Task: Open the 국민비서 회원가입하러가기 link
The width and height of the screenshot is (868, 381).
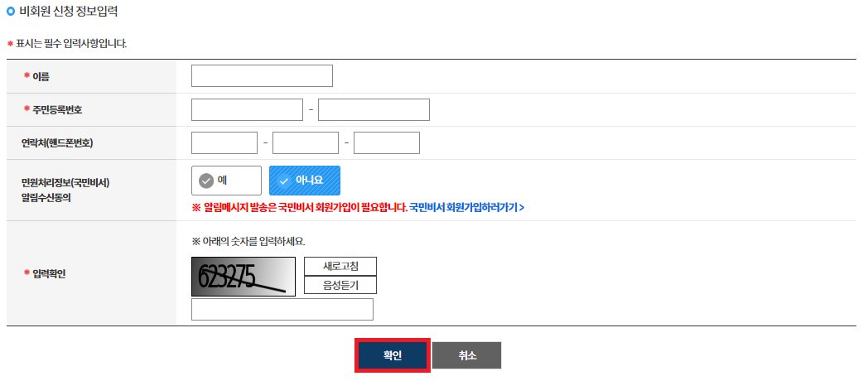Action: coord(466,208)
